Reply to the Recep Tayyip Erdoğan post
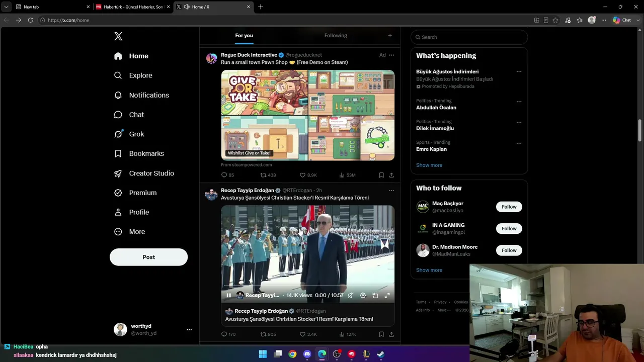 tap(228, 334)
